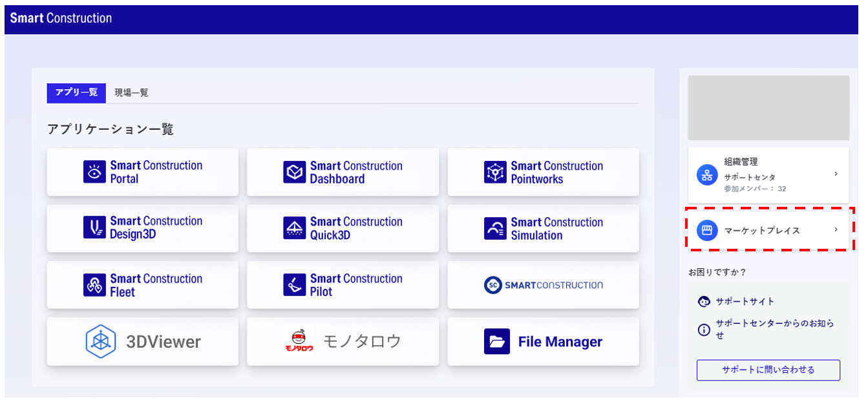Click the サポートに問い合わせる button
868x400 pixels.
[768, 370]
